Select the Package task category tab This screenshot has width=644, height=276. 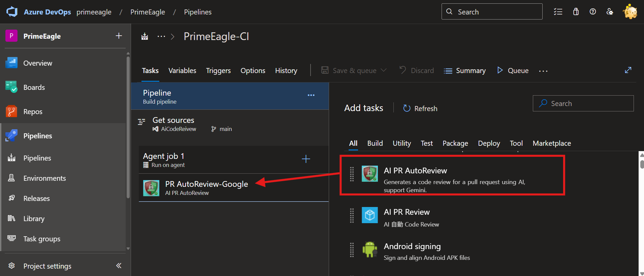455,143
